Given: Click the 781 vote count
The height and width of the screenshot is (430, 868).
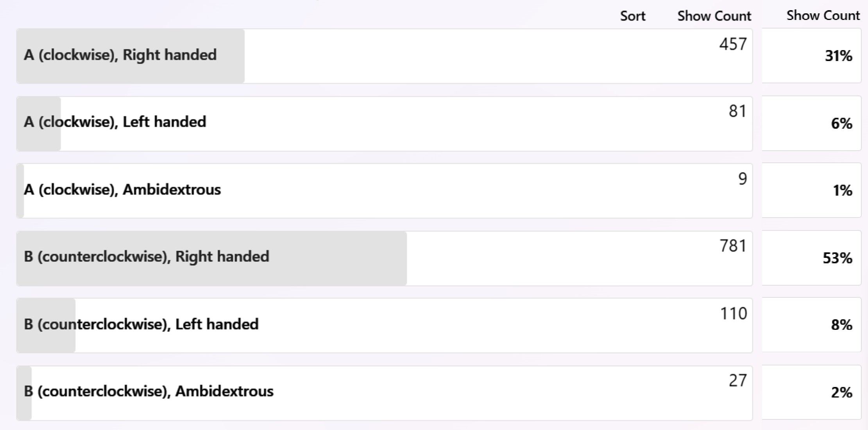Looking at the screenshot, I should pyautogui.click(x=733, y=246).
